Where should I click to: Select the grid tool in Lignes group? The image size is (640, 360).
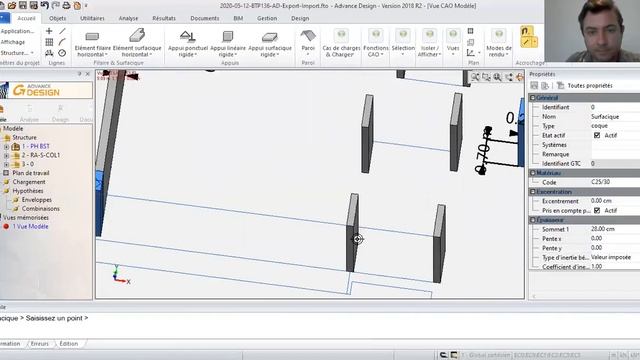pos(49,42)
